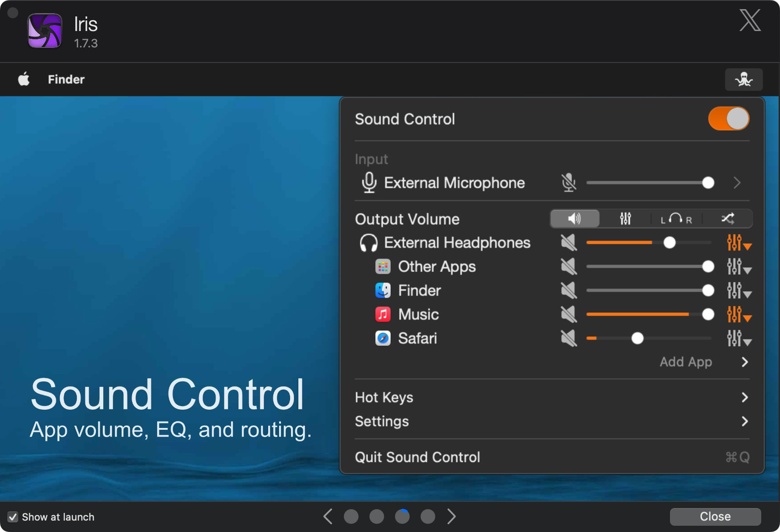
Task: Click the Close button
Action: [x=715, y=516]
